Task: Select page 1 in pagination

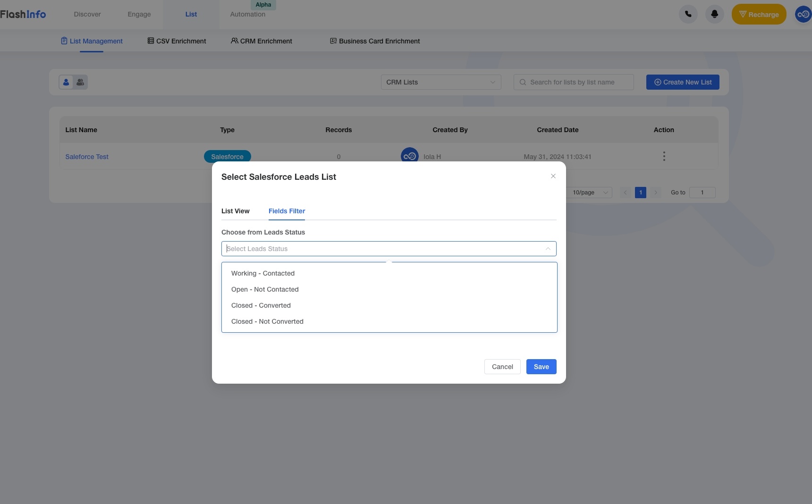Action: coord(640,193)
